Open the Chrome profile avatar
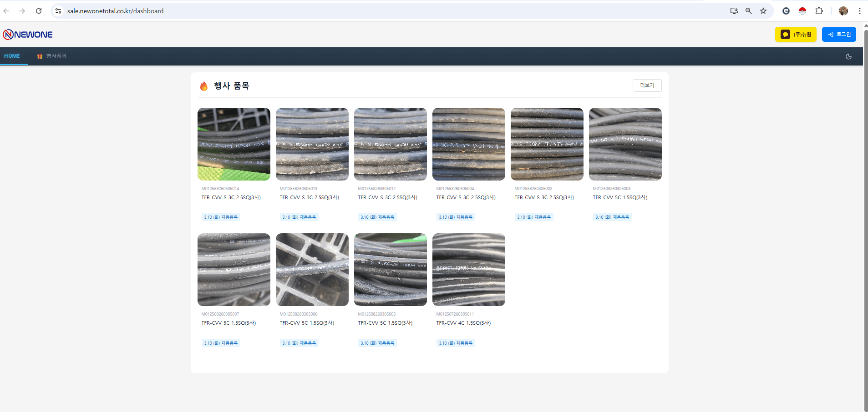The height and width of the screenshot is (412, 868). pyautogui.click(x=843, y=11)
